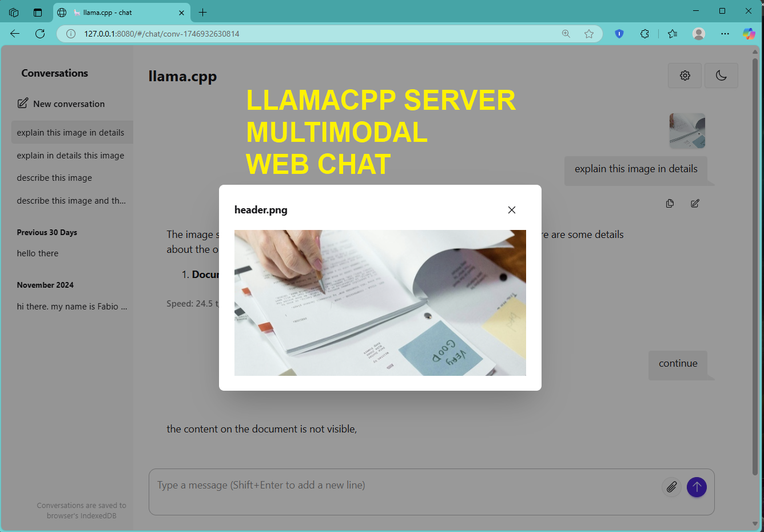
Task: Click the address bar URL
Action: [x=162, y=34]
